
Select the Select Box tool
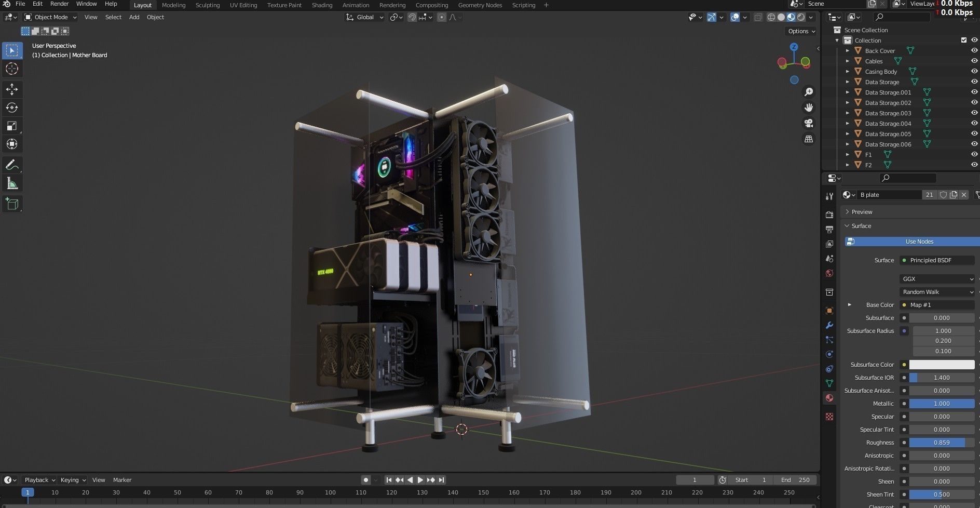click(12, 50)
